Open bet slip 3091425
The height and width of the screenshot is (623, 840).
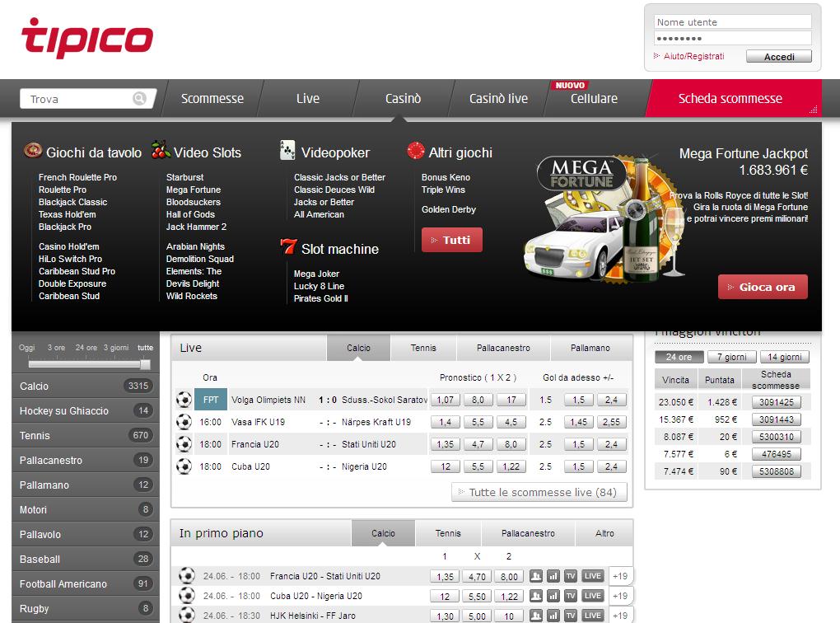coord(777,402)
